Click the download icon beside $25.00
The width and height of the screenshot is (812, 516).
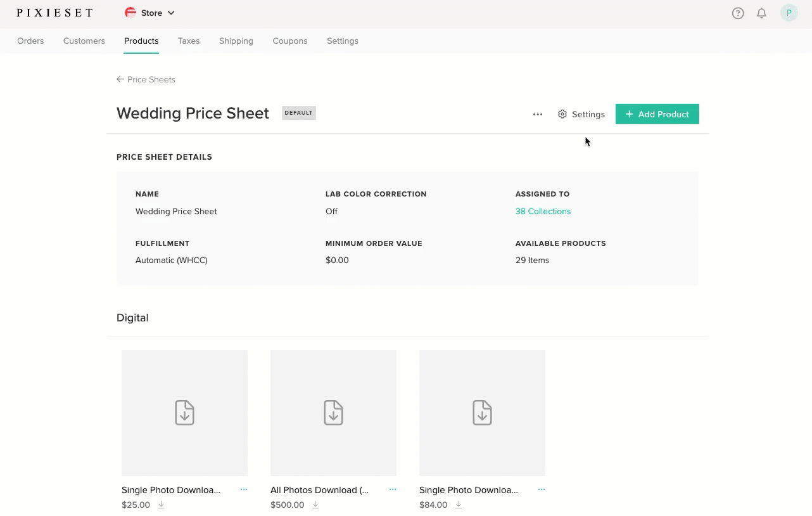pyautogui.click(x=161, y=505)
